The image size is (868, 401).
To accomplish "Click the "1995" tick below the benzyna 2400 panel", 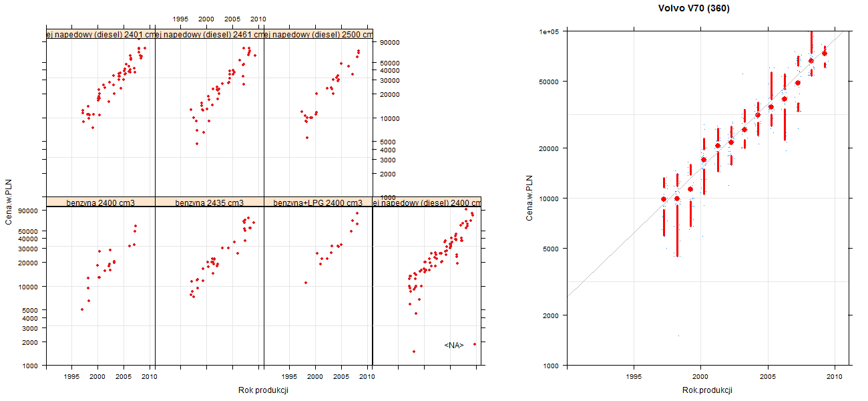I will point(71,377).
